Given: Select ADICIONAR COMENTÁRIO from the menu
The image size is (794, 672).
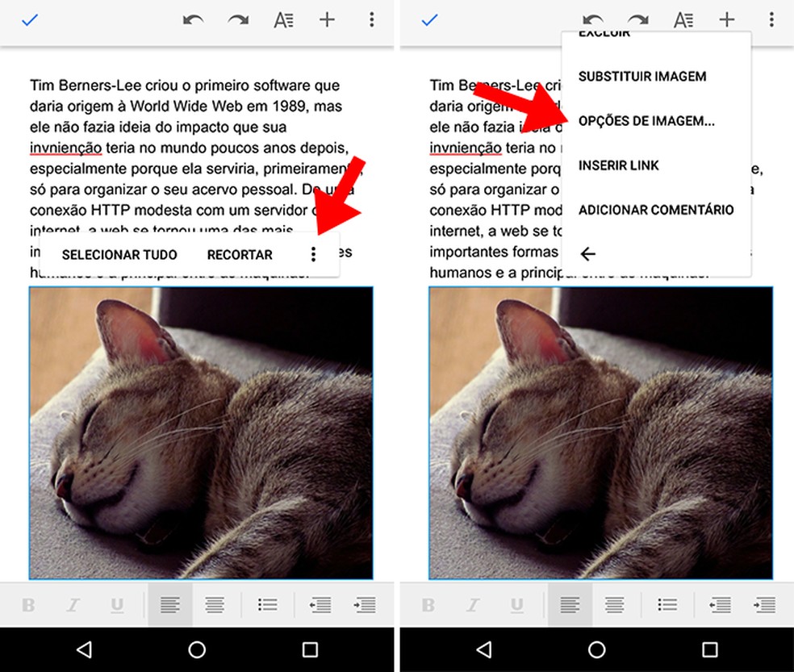Looking at the screenshot, I should point(655,210).
